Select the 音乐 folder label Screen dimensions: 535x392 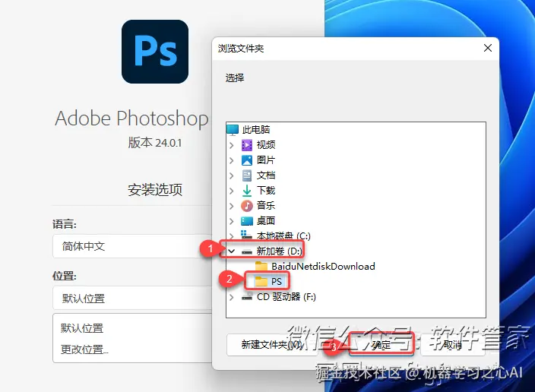pyautogui.click(x=266, y=205)
